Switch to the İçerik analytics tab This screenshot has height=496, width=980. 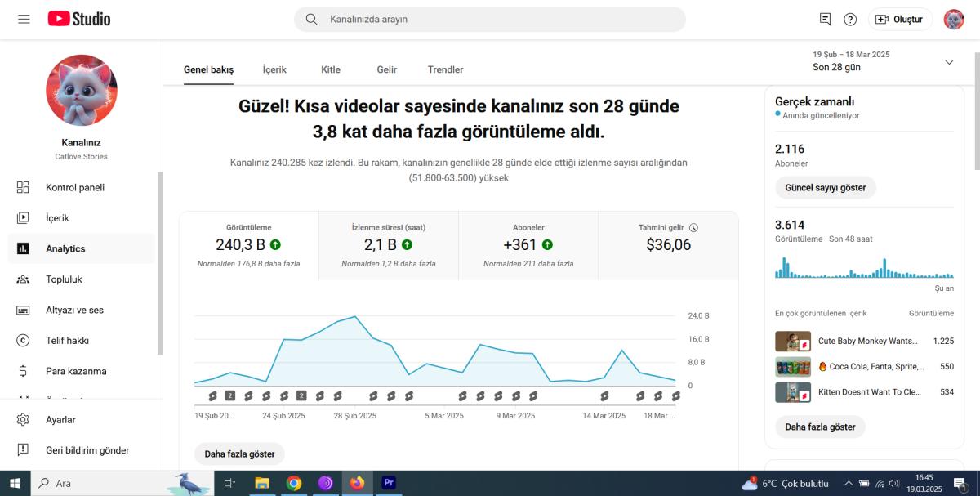(274, 69)
